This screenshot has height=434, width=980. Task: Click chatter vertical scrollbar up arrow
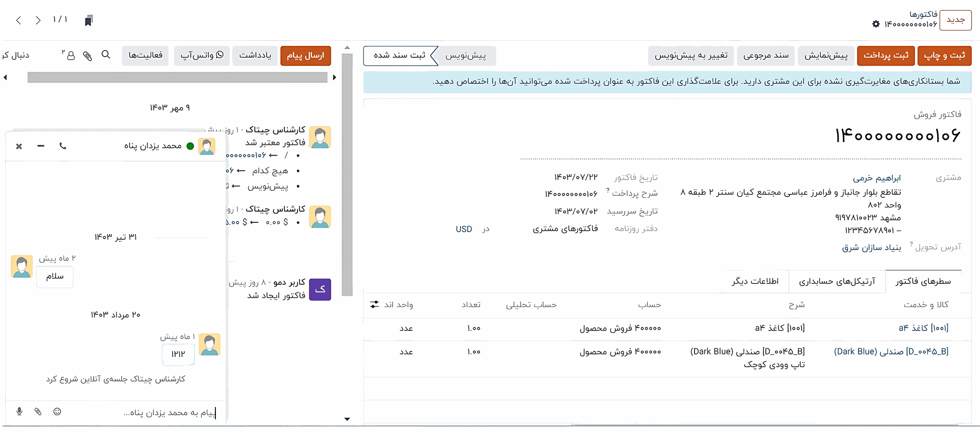pyautogui.click(x=347, y=48)
